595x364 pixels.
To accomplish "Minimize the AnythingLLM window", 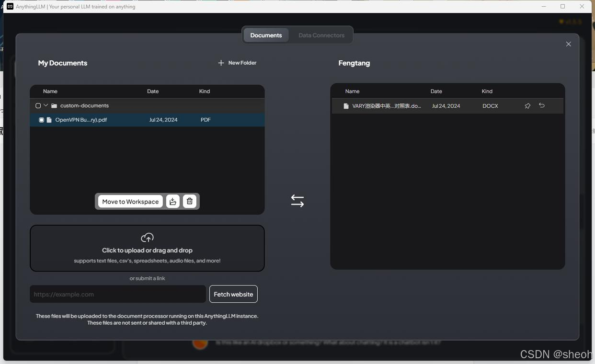I will click(544, 6).
